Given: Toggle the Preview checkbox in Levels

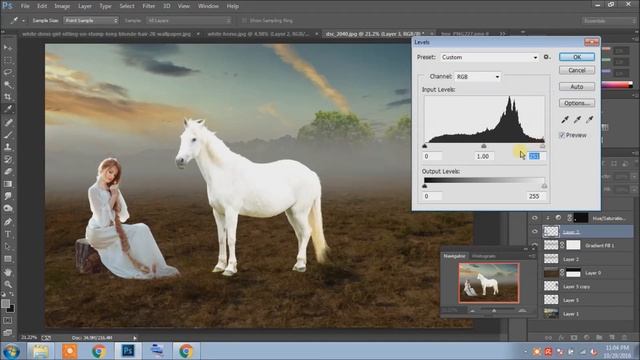Looking at the screenshot, I should [x=562, y=135].
